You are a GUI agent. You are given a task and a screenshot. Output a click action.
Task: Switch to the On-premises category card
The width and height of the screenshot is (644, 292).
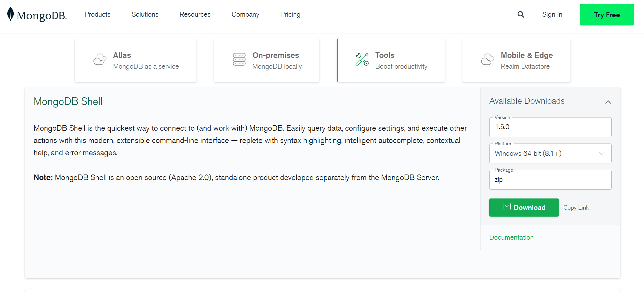[x=266, y=60]
